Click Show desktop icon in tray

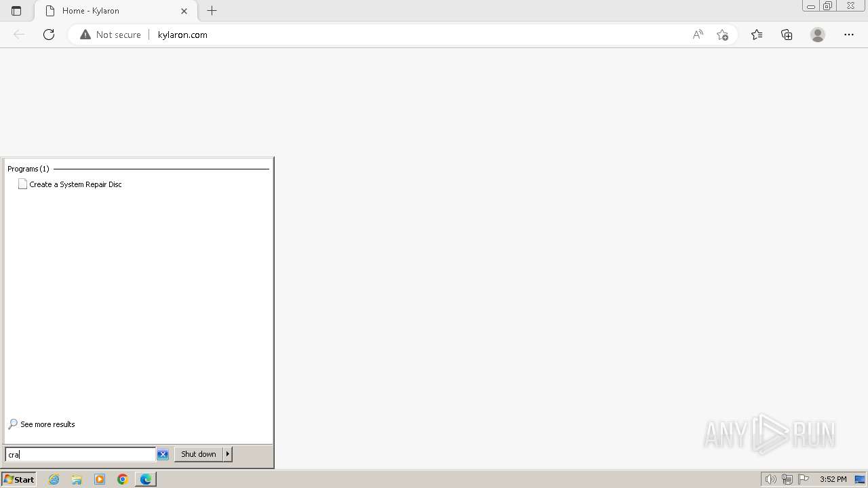tap(860, 479)
